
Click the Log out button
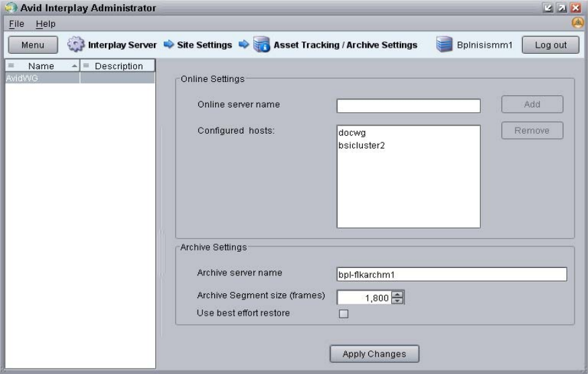pyautogui.click(x=550, y=45)
